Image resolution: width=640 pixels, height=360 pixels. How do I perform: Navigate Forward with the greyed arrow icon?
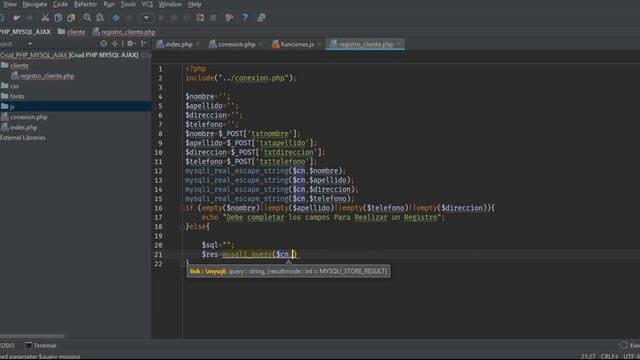129,18
